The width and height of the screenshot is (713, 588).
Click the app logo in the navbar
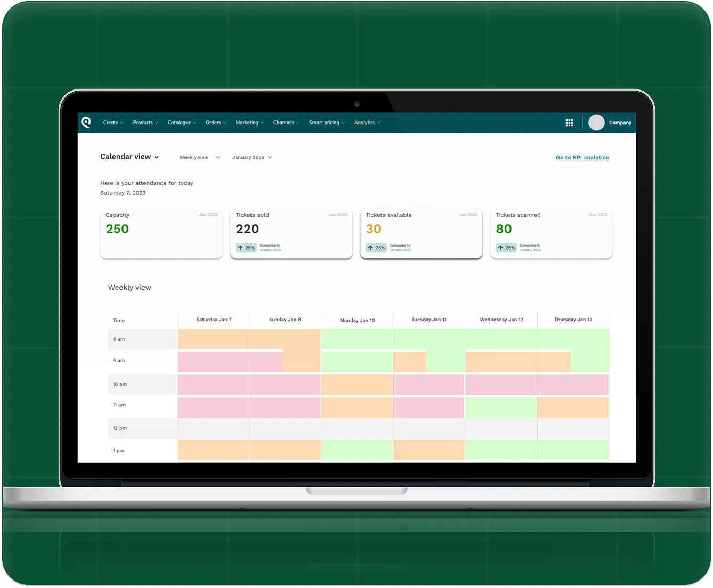pos(86,123)
